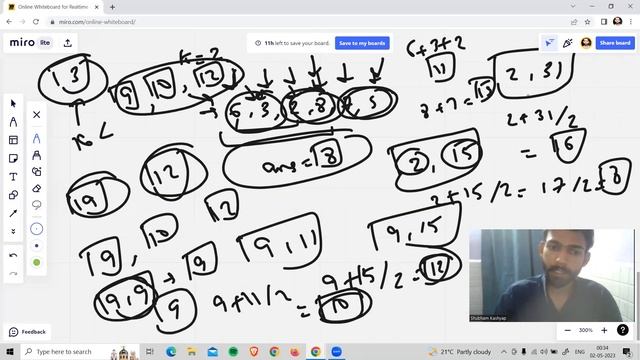Bookmark this page with the star

(587, 22)
